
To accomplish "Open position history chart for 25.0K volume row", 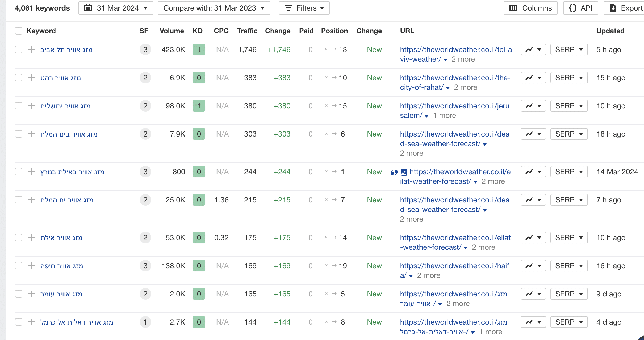I will click(x=533, y=200).
